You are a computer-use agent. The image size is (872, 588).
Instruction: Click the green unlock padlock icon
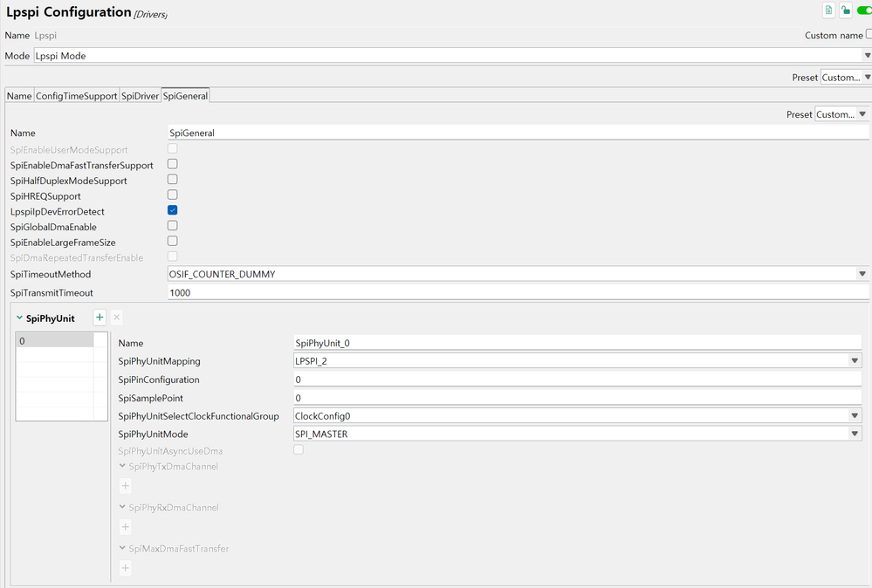point(846,10)
